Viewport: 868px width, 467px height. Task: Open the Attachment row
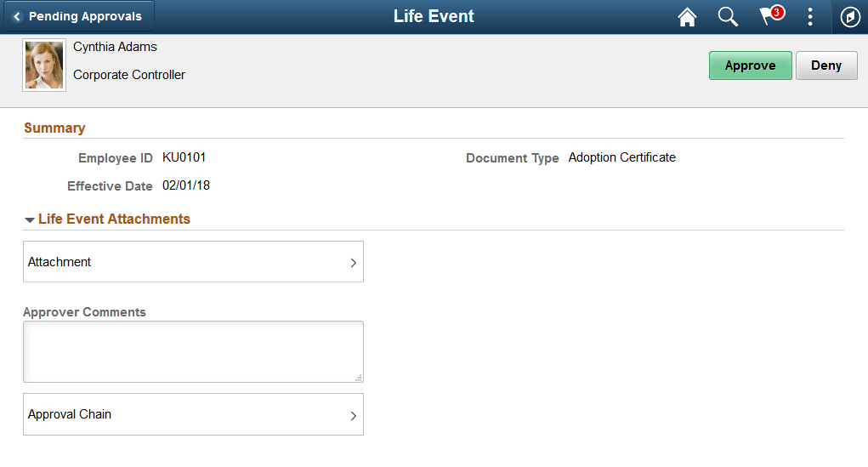pyautogui.click(x=193, y=261)
